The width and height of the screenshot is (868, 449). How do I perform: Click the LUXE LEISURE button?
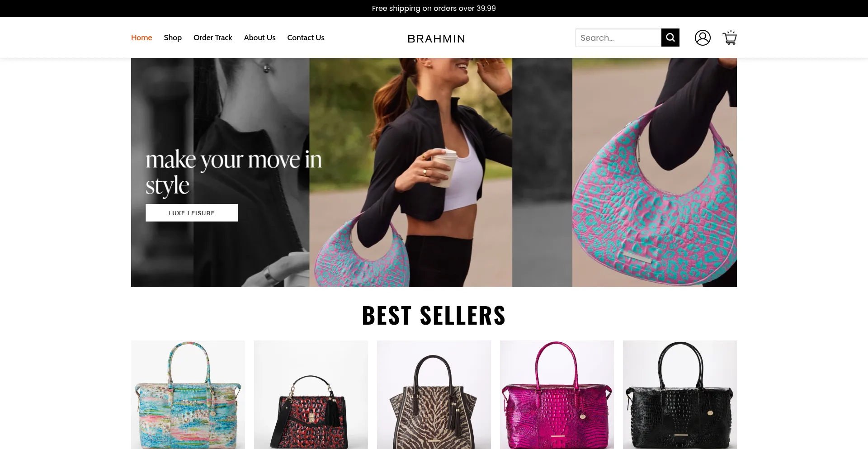(x=192, y=213)
